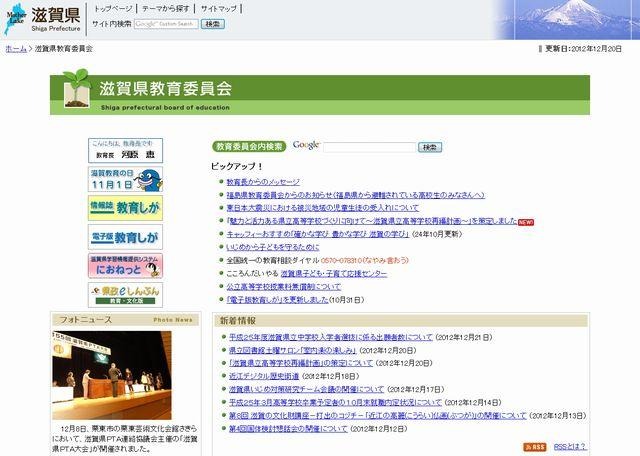Open the 平成25年度県立中学校入学者選抜 出願者数 link
This screenshot has height=456, width=640.
point(331,337)
